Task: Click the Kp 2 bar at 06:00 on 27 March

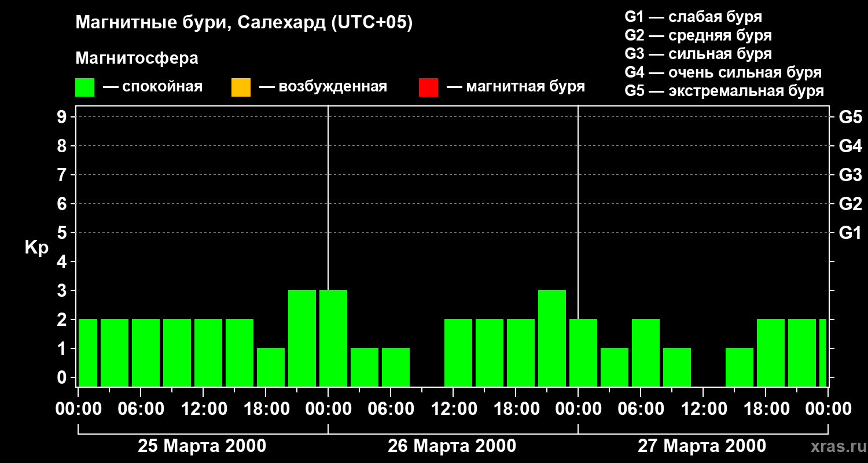Action: pos(646,352)
